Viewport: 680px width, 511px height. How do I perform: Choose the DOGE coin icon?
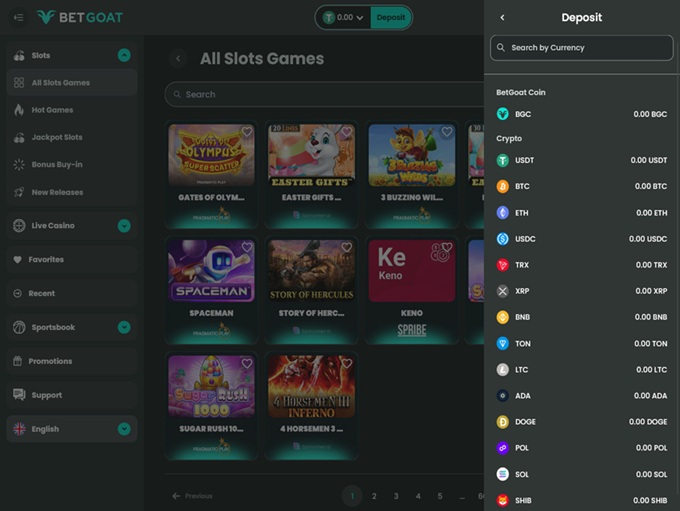click(503, 421)
